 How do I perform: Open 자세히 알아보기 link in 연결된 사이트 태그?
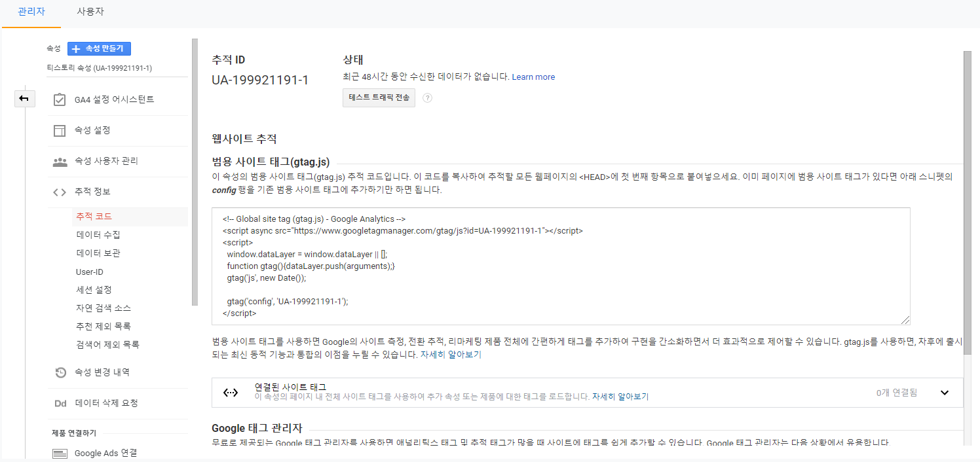coord(620,397)
